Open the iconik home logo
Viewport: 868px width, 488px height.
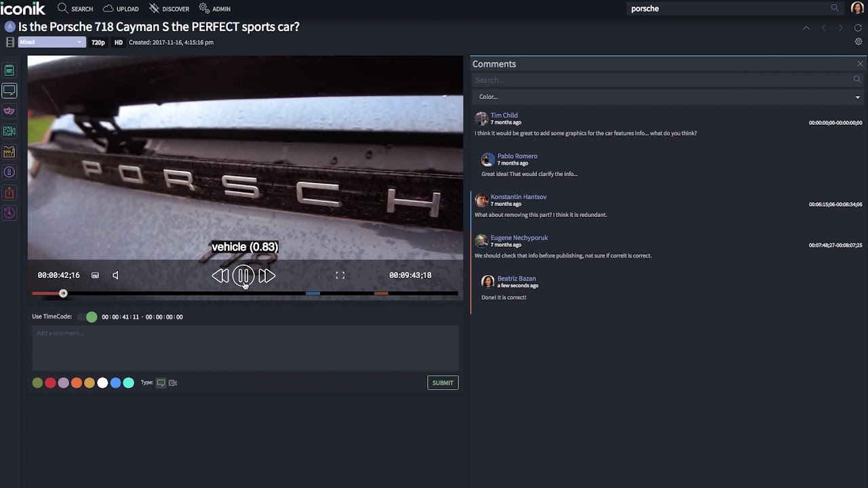(x=22, y=8)
